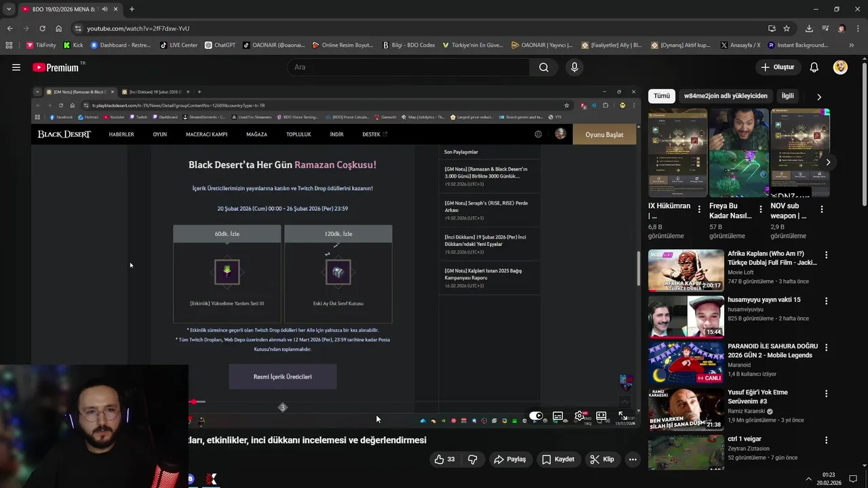Image resolution: width=868 pixels, height=488 pixels.
Task: Open the YouTube guide hamburger menu
Action: [16, 67]
